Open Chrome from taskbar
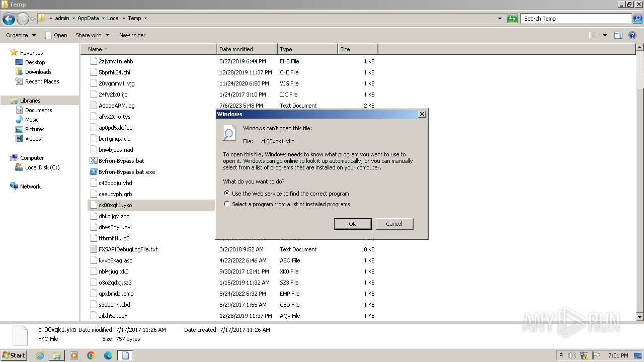The width and height of the screenshot is (644, 362). (x=91, y=355)
